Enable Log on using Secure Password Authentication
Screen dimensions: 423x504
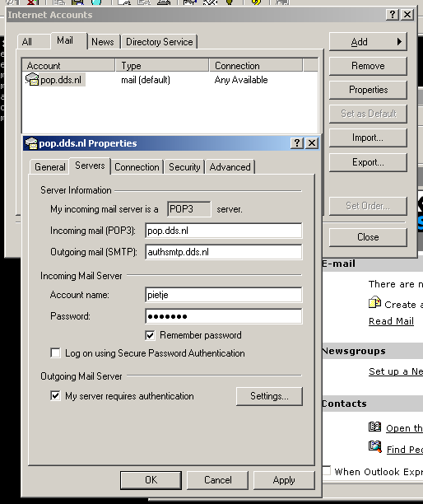55,353
